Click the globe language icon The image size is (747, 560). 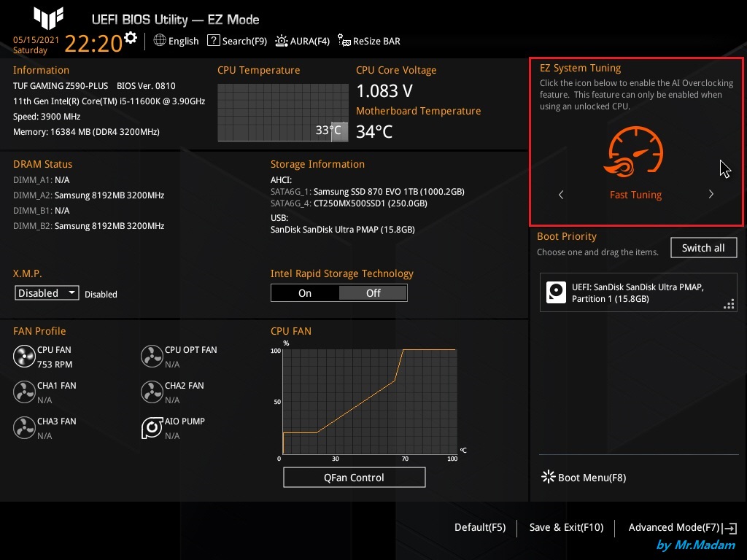160,41
